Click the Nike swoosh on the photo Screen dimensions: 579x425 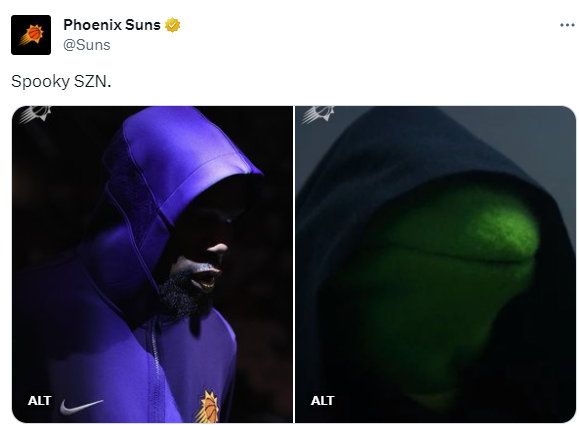coord(81,406)
